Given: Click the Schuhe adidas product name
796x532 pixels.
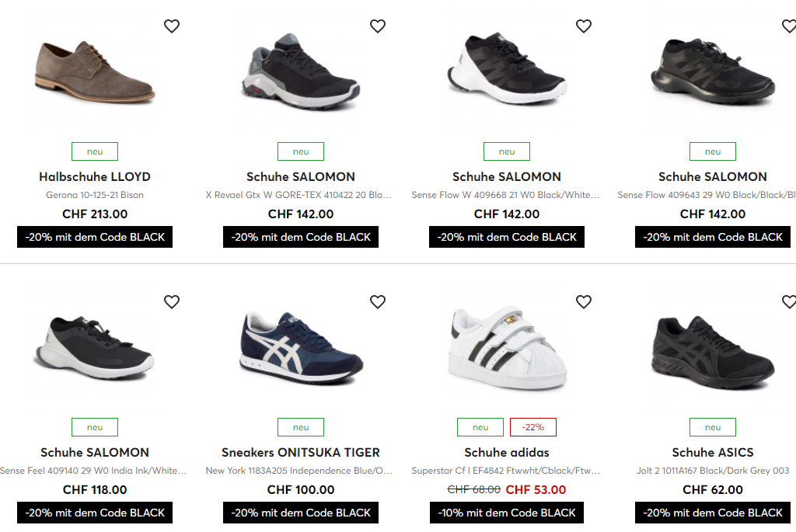Looking at the screenshot, I should point(507,452).
